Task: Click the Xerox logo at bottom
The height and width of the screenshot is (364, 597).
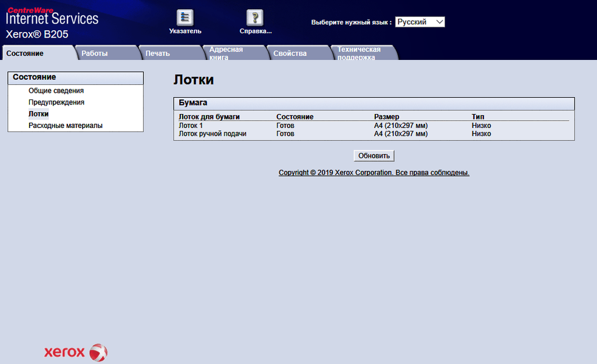Action: click(x=76, y=352)
